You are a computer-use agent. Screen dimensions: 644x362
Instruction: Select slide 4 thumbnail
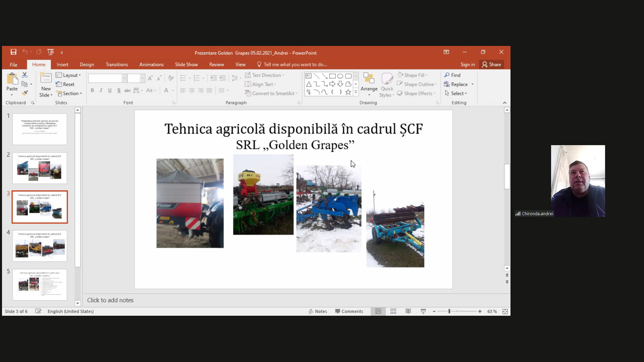(x=40, y=246)
